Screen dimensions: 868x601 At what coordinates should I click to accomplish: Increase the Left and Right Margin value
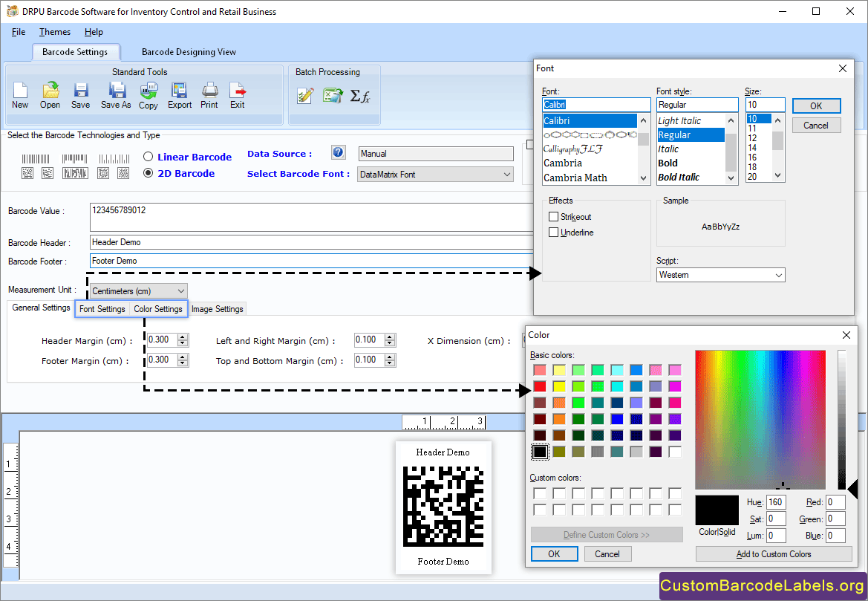pos(391,337)
